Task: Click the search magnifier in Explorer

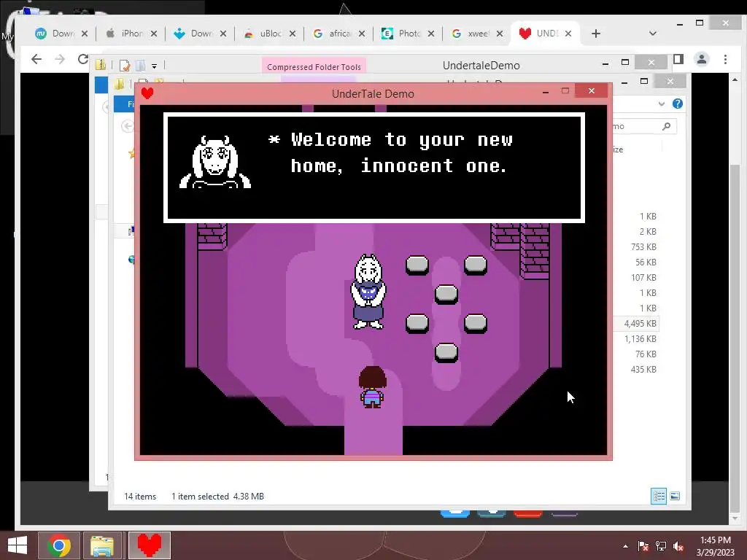Action: click(667, 126)
